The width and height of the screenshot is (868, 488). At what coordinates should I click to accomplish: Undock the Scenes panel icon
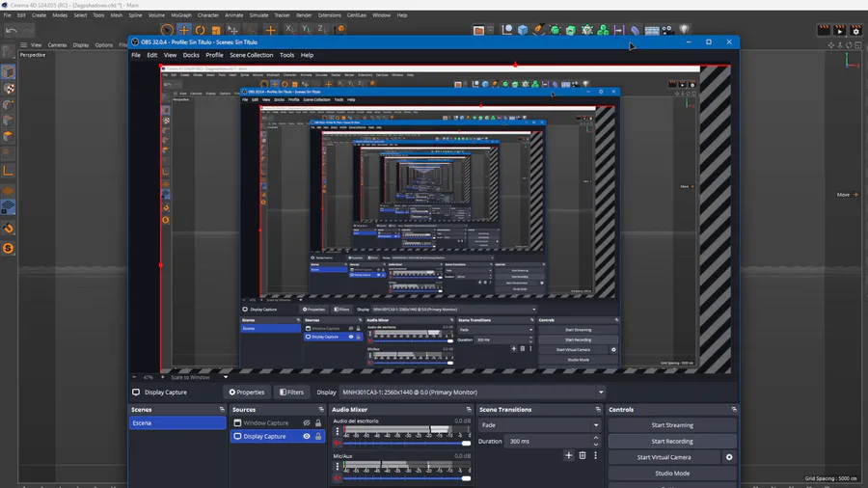pyautogui.click(x=222, y=410)
